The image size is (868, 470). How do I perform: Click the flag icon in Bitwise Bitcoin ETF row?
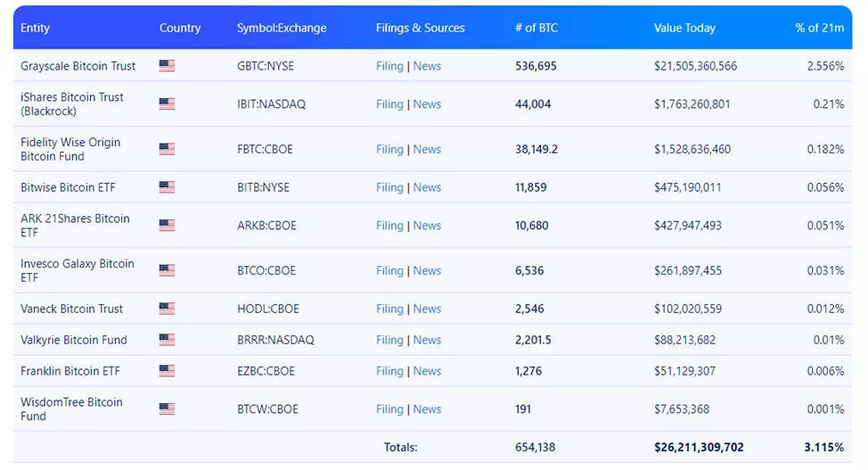click(x=167, y=187)
